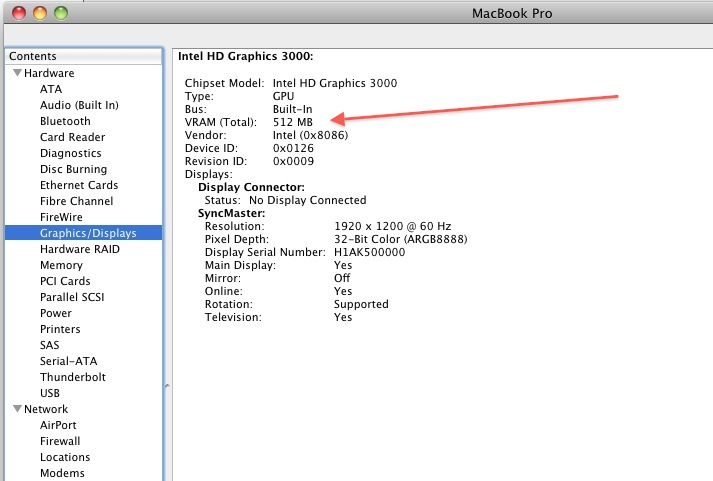
Task: Select Firewall under Network
Action: (60, 441)
